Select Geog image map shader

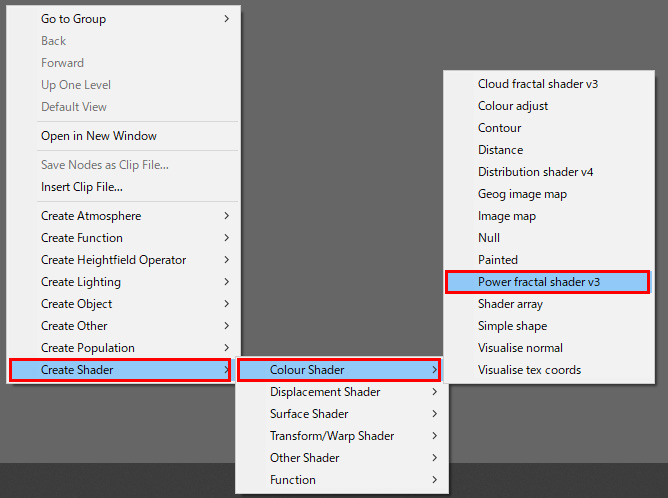click(x=522, y=194)
